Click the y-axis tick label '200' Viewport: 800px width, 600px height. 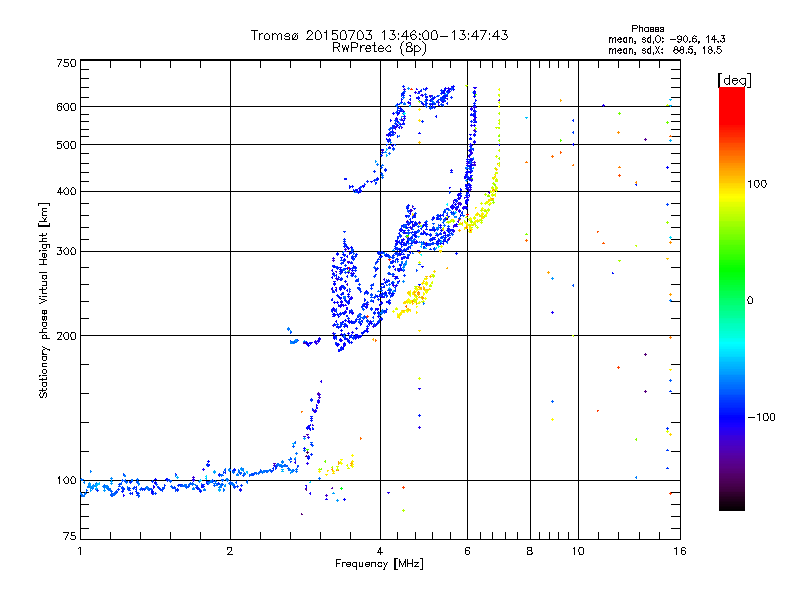tap(66, 336)
